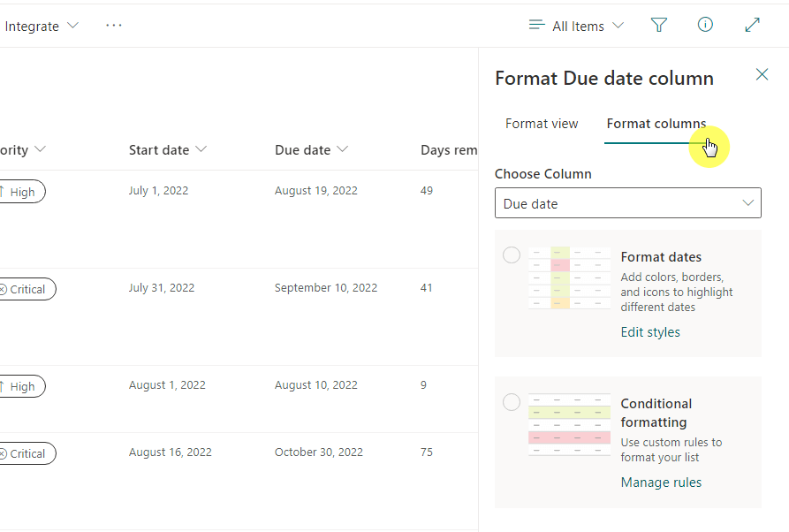Viewport: 789px width, 532px height.
Task: Select the Format columns tab
Action: click(x=656, y=124)
